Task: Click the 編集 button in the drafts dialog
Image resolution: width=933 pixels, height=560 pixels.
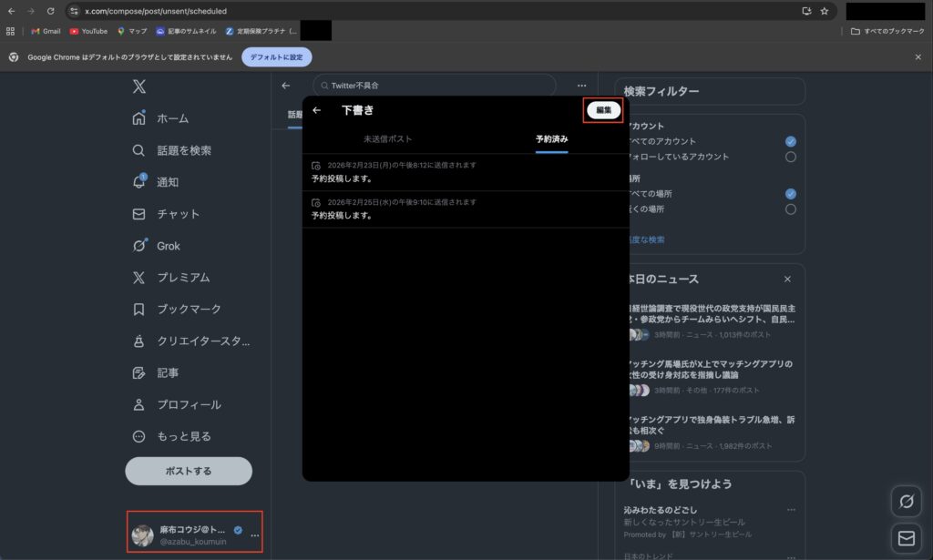Action: [x=602, y=109]
